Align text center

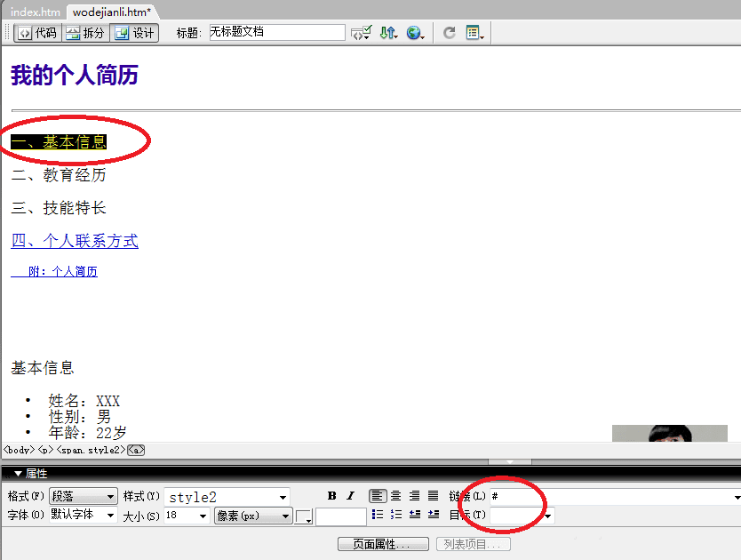tap(396, 496)
